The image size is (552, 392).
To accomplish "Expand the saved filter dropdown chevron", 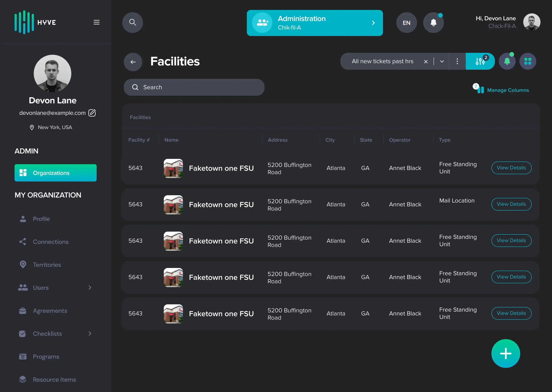I will (442, 61).
